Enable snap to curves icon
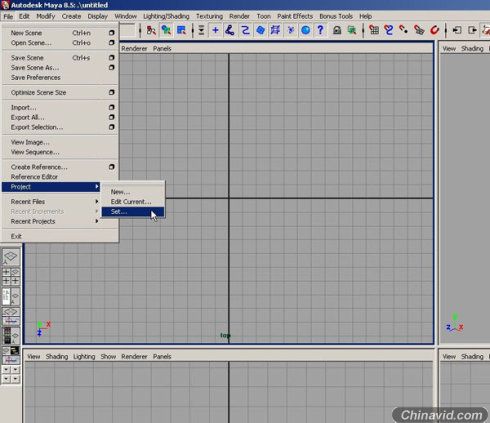This screenshot has height=423, width=490. pyautogui.click(x=389, y=30)
